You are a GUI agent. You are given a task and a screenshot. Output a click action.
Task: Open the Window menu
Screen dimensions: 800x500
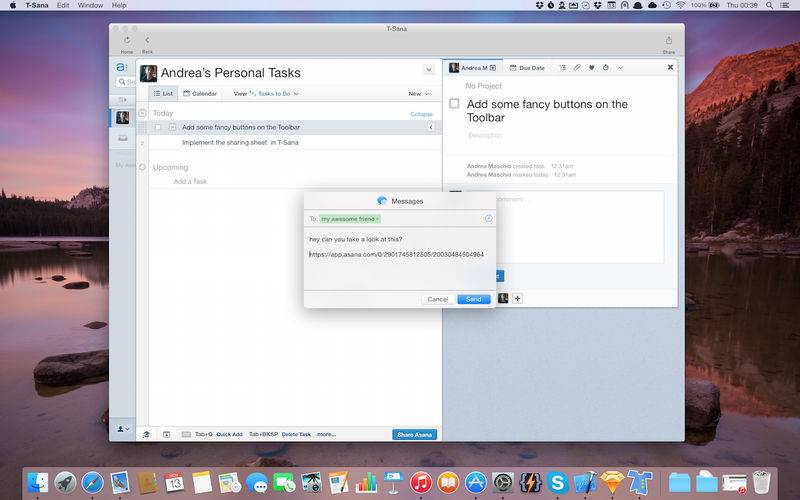click(x=90, y=5)
